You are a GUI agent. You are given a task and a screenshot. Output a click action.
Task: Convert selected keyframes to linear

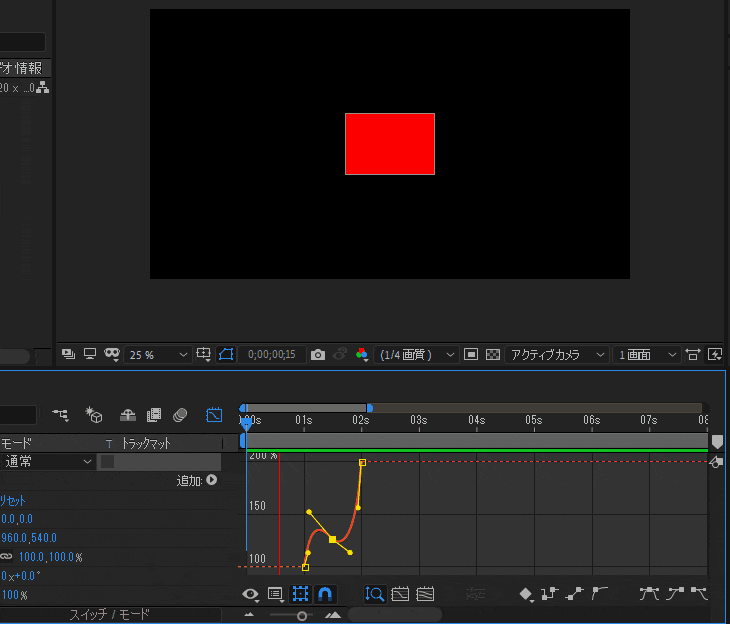(x=575, y=593)
